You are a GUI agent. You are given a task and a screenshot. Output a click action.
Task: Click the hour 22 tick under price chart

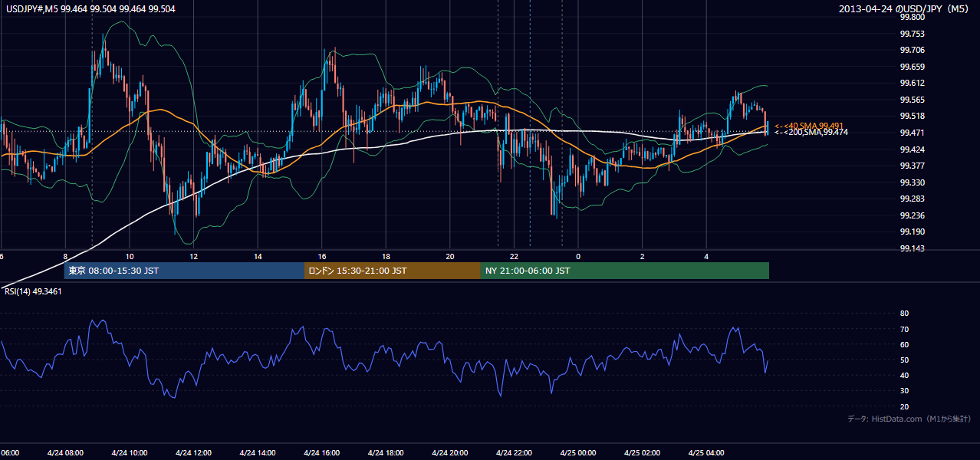515,256
